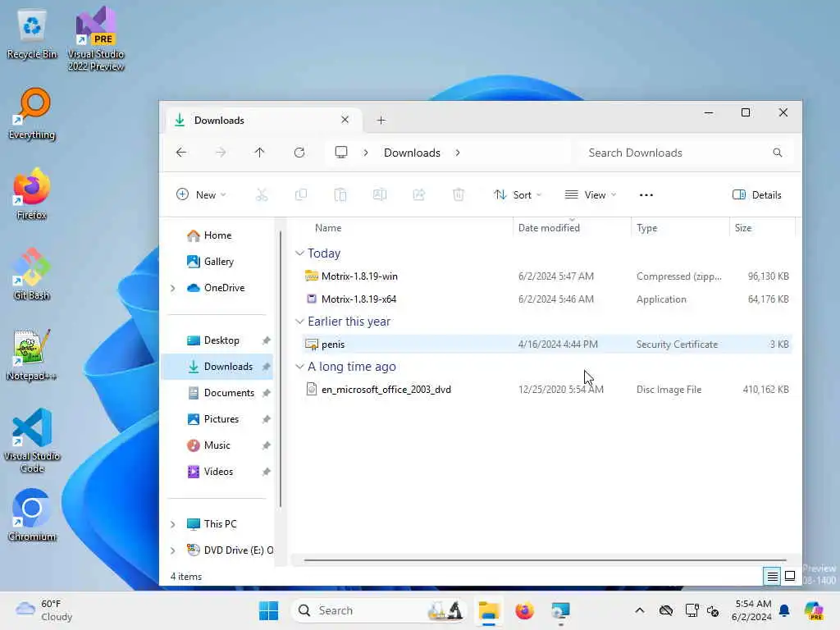Go back with the left arrow
Viewport: 840px width, 630px height.
pos(181,153)
